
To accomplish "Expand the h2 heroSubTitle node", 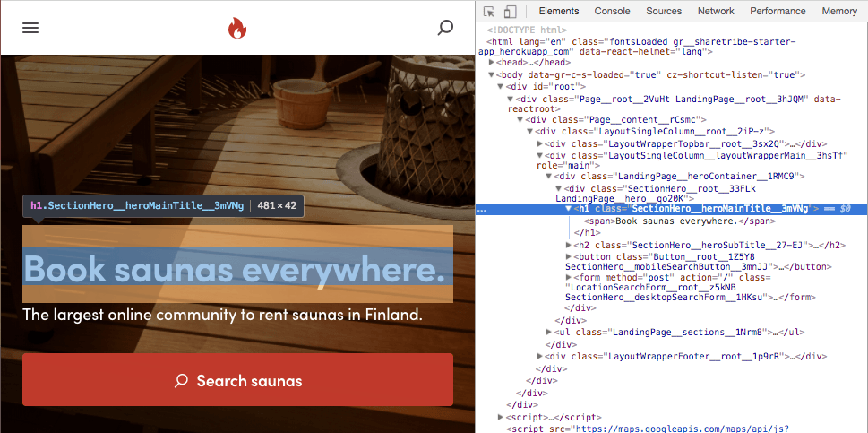I will [x=569, y=245].
